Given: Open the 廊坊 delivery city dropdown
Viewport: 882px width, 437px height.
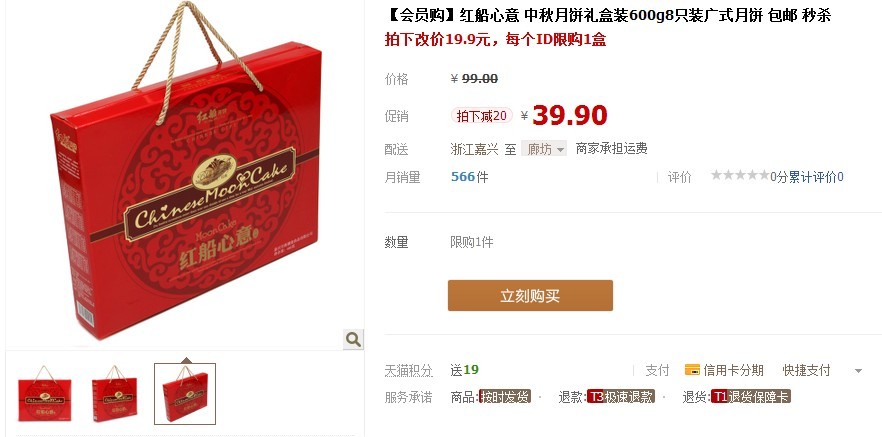Looking at the screenshot, I should (544, 149).
